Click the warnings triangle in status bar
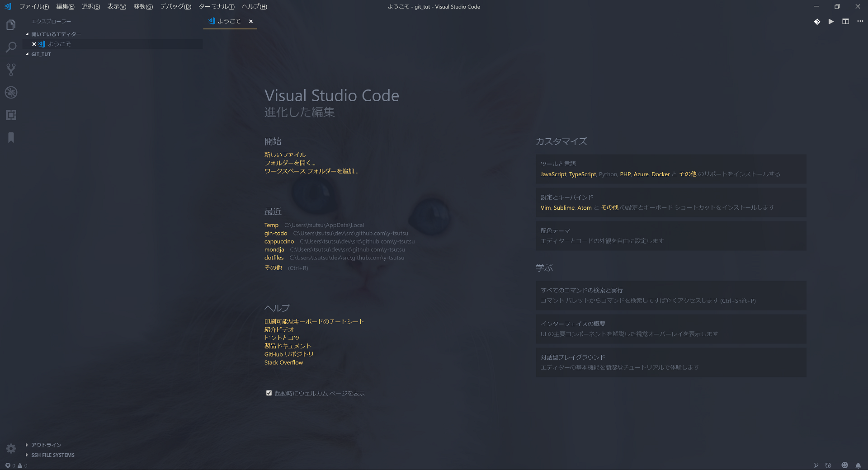 [19, 465]
